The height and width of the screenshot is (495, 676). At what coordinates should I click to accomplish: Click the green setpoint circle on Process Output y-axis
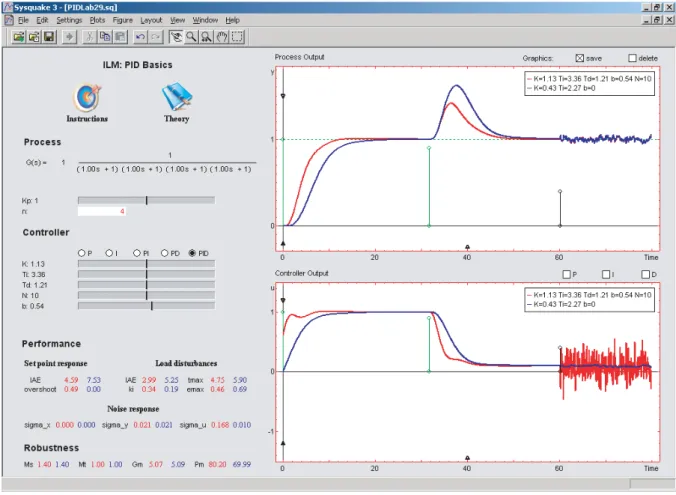(283, 139)
